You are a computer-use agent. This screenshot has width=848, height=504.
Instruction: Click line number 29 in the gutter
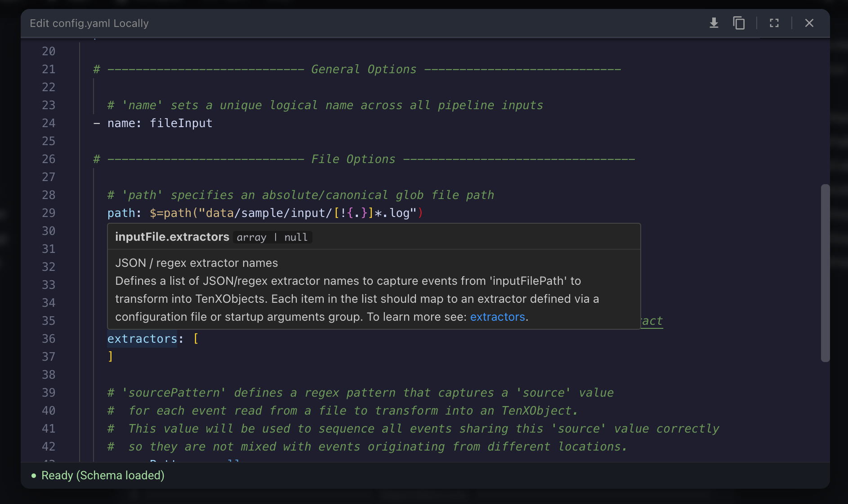pos(49,213)
